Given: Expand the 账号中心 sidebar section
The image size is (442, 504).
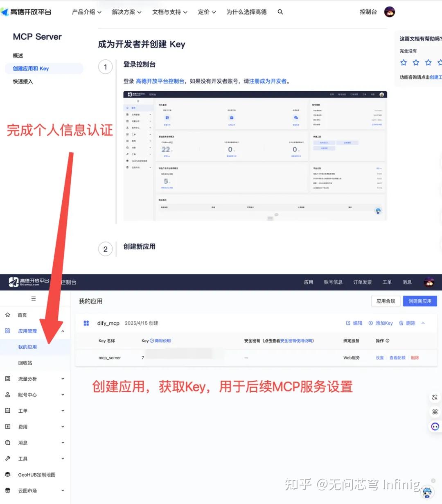Looking at the screenshot, I should point(27,395).
